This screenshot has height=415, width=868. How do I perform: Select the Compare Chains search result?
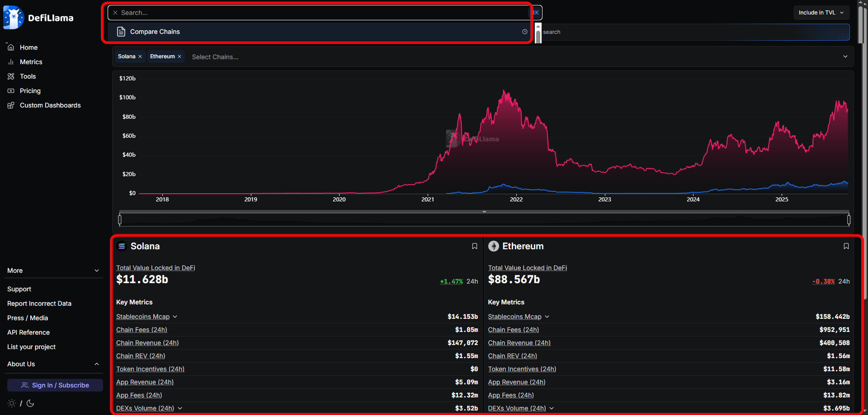[155, 32]
